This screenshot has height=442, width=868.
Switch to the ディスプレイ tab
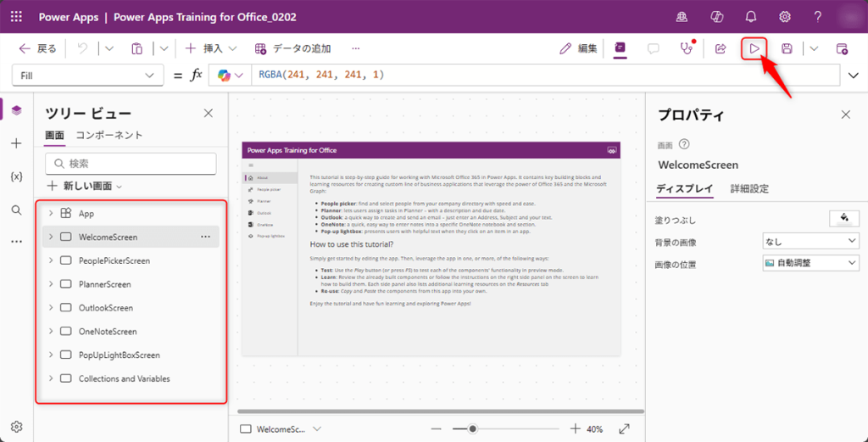coord(685,188)
